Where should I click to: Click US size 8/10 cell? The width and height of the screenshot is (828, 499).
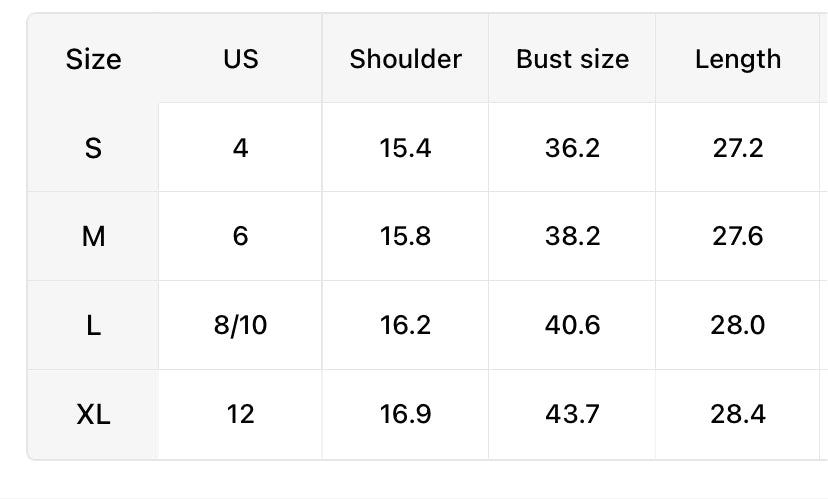point(240,325)
